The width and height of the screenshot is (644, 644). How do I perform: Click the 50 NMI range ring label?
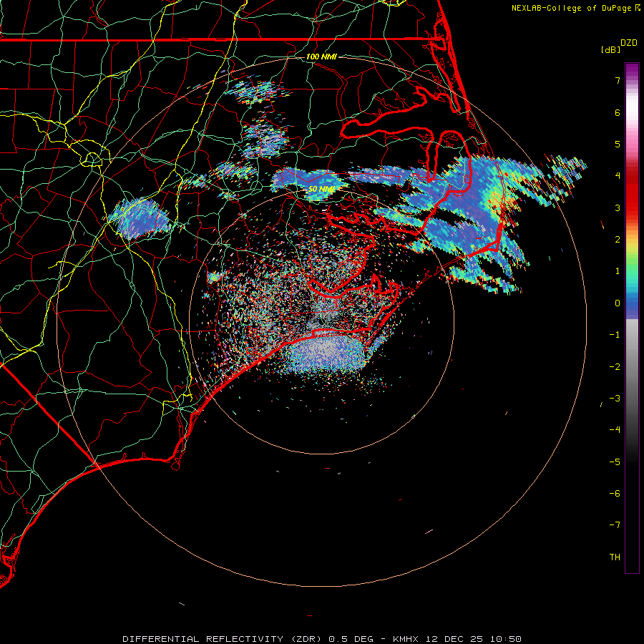[321, 189]
